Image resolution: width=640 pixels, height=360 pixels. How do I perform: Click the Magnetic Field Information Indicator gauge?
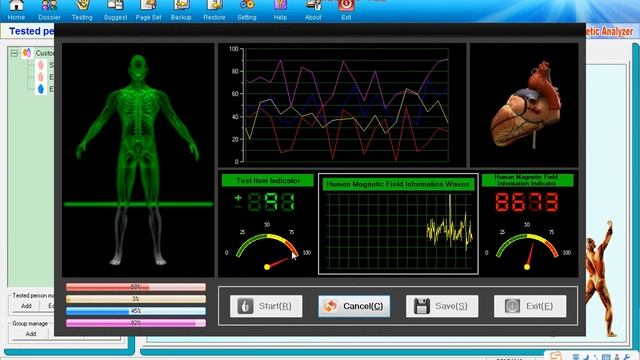coord(527,247)
